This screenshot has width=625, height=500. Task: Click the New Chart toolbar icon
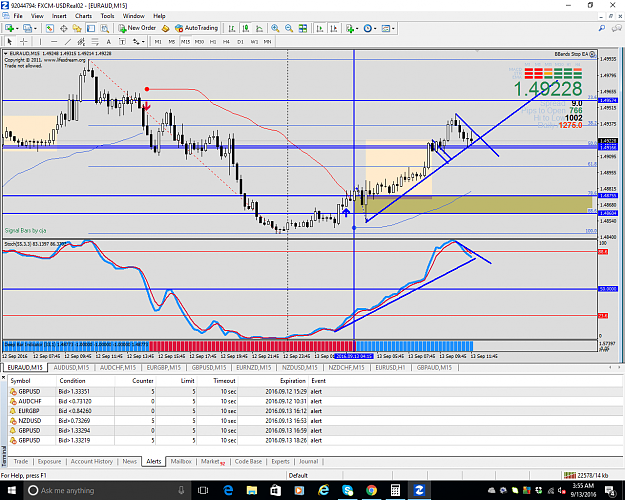coord(9,28)
